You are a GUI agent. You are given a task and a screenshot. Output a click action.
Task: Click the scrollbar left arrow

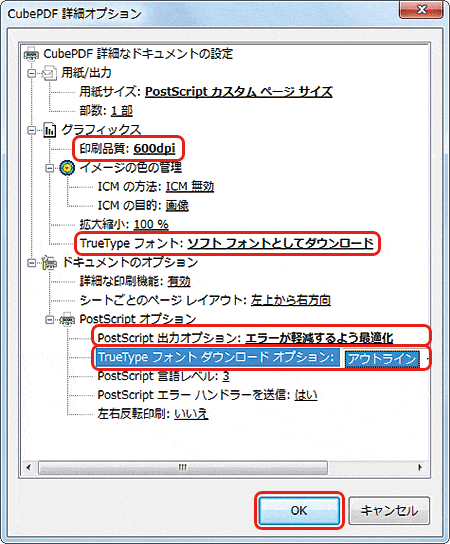(29, 468)
